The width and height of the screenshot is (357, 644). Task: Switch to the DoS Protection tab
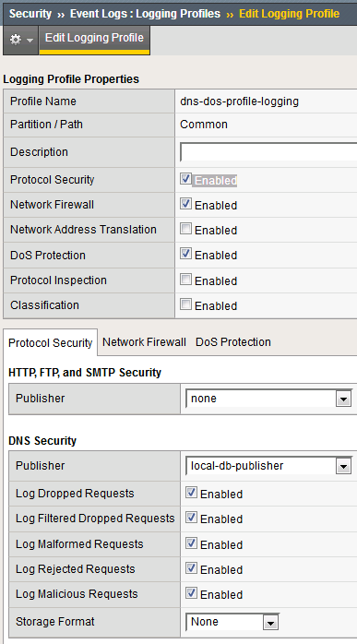pos(233,342)
